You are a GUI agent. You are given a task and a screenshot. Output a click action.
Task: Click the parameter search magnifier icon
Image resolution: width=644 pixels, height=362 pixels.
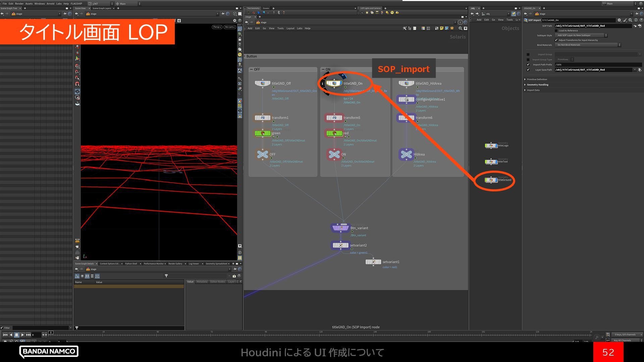click(x=630, y=20)
